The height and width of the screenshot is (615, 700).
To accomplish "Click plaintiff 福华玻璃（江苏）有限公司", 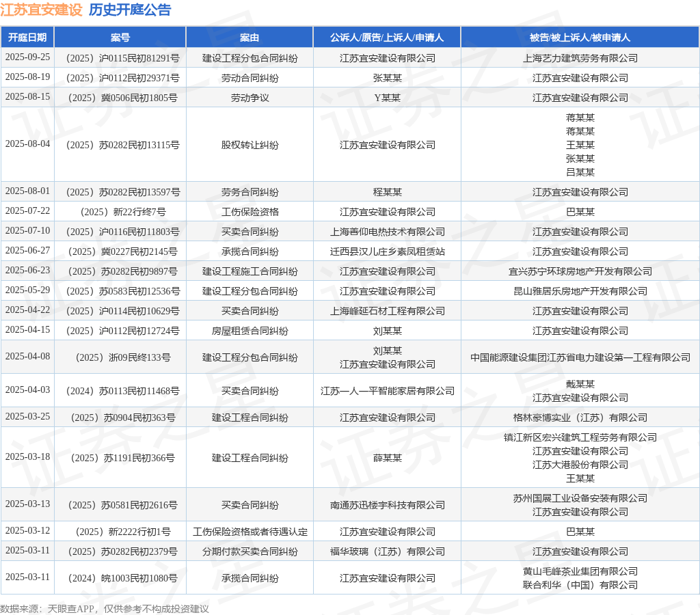I will (x=388, y=551).
